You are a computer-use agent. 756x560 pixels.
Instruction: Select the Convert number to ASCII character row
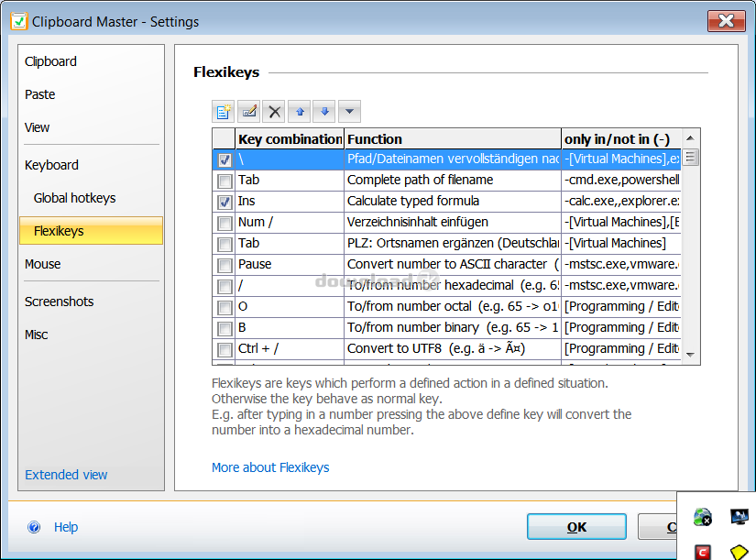tap(446, 265)
